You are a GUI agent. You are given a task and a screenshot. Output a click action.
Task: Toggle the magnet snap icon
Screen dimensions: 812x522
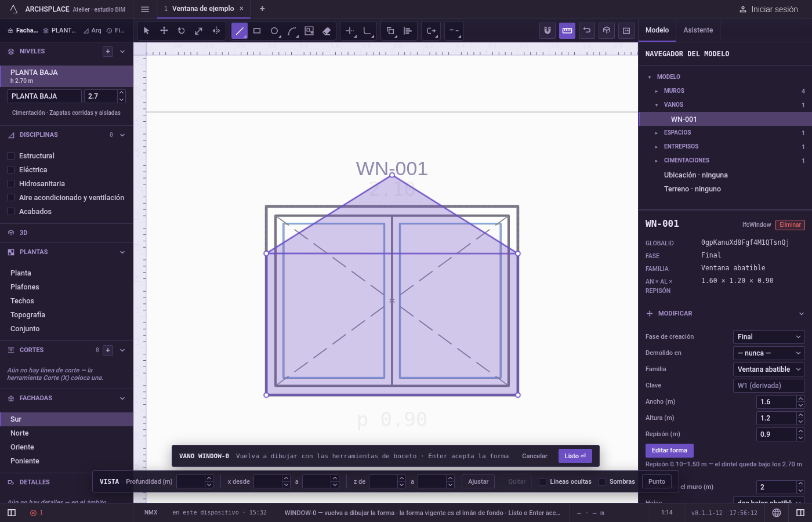tap(547, 31)
